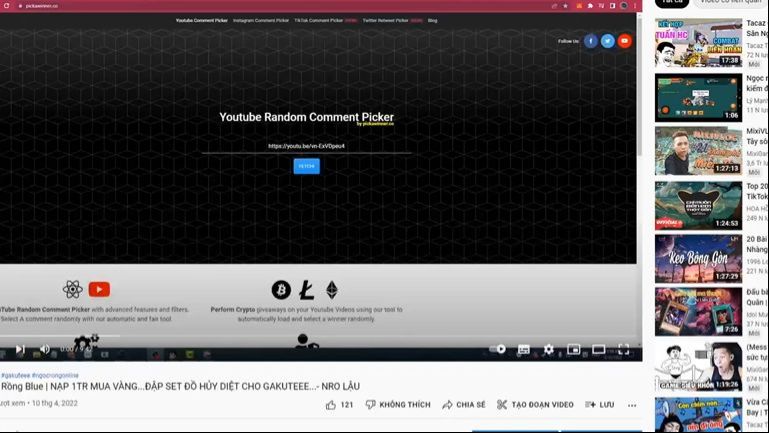
Task: Click the KHÔNG THÍCH dislike button
Action: pos(398,405)
